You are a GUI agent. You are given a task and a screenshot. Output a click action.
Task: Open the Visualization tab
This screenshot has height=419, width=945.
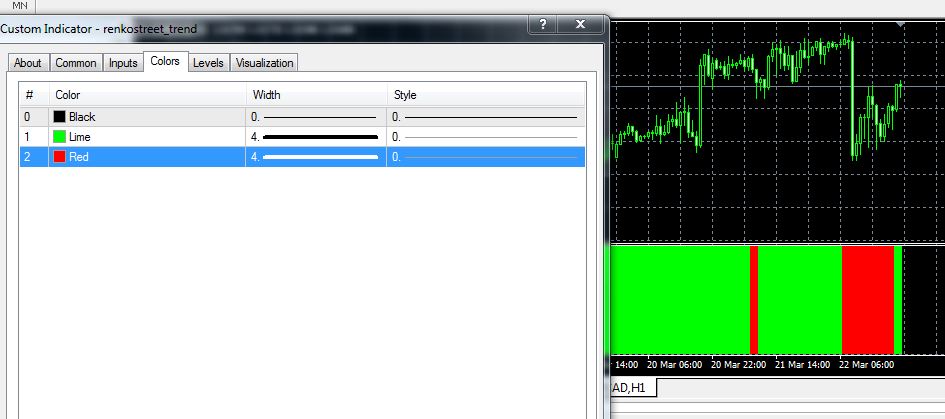265,63
